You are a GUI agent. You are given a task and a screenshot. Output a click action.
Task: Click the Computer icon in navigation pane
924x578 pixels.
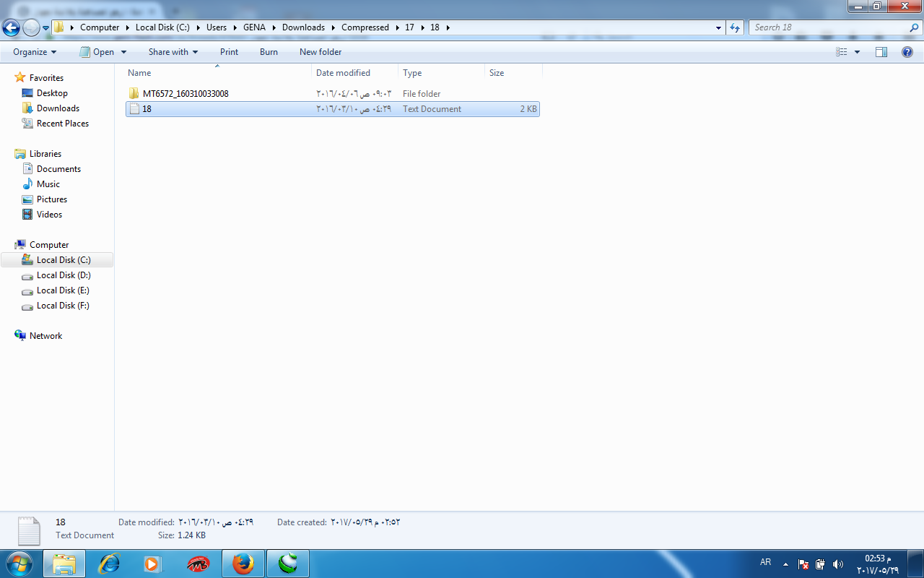20,245
